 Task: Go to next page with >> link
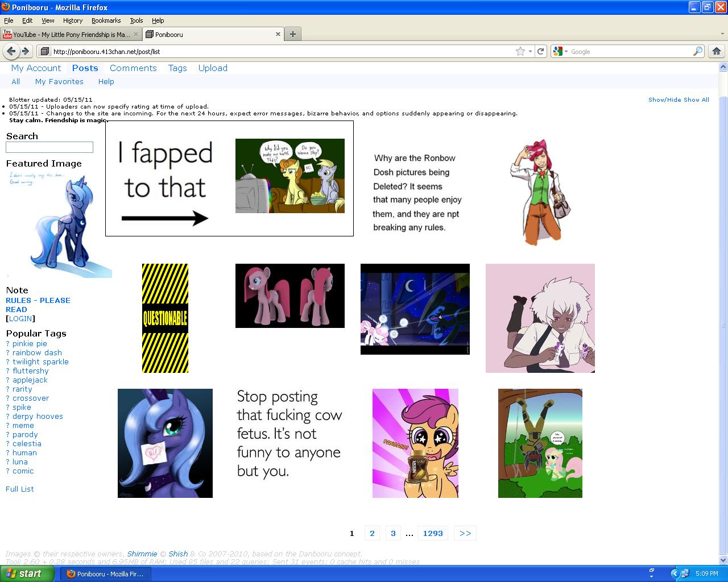pyautogui.click(x=465, y=533)
